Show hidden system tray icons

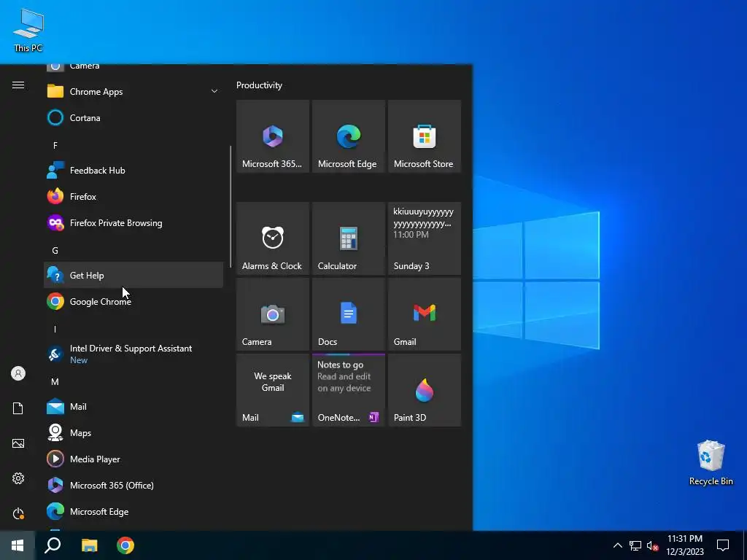(617, 545)
